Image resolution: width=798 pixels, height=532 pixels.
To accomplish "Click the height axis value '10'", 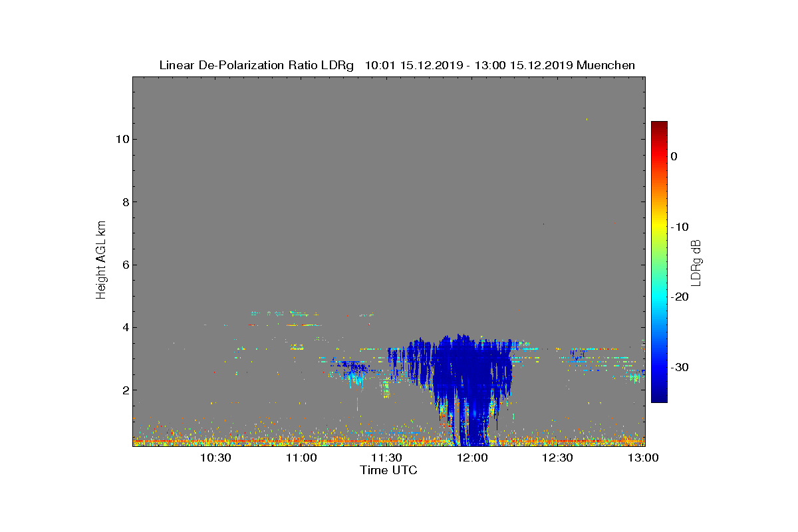I will pos(121,139).
